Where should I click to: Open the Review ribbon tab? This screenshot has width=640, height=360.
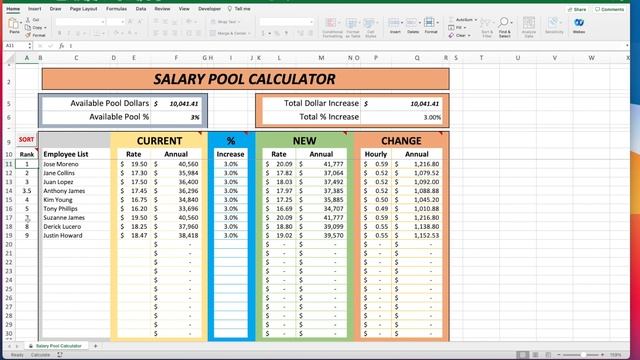click(x=162, y=9)
